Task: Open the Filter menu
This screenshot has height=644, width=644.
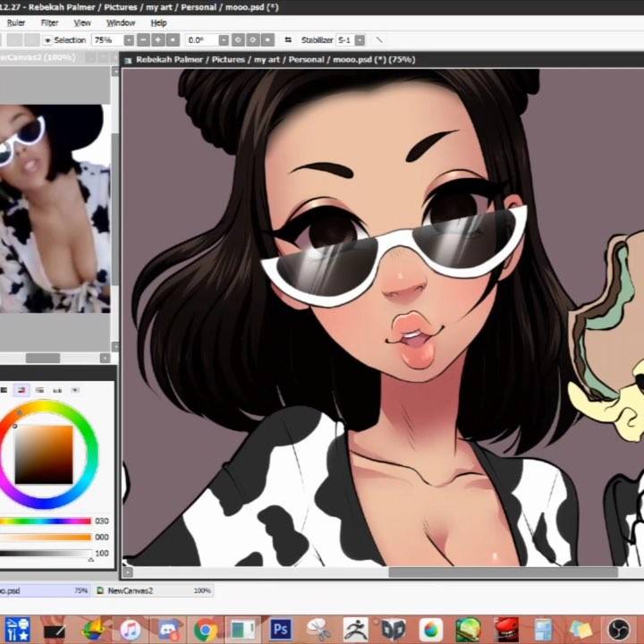Action: click(x=49, y=23)
